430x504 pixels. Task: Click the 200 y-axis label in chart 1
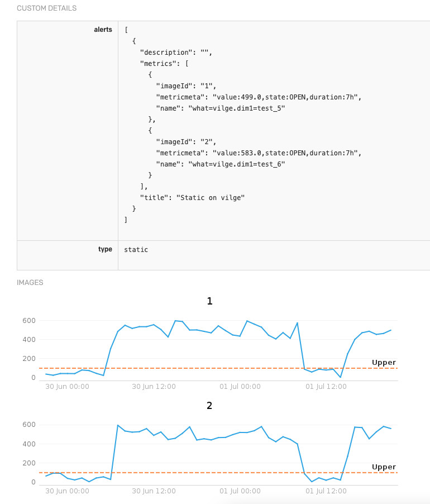point(29,358)
